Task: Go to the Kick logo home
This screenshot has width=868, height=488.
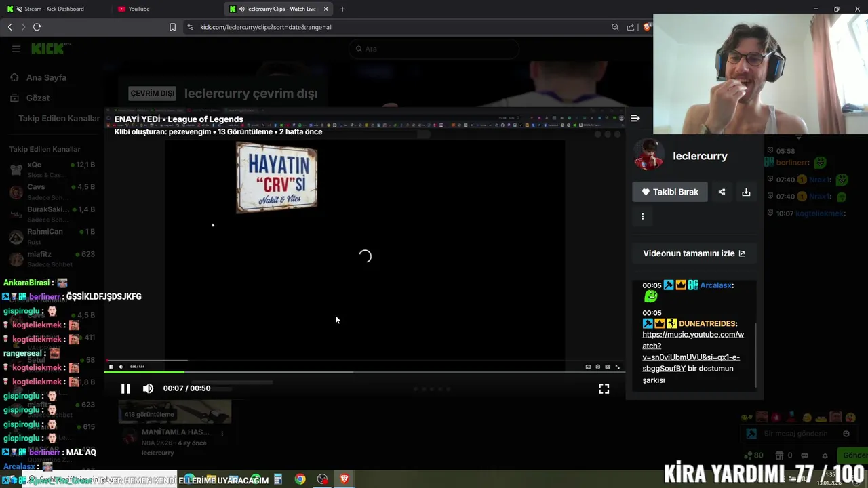Action: [x=49, y=49]
